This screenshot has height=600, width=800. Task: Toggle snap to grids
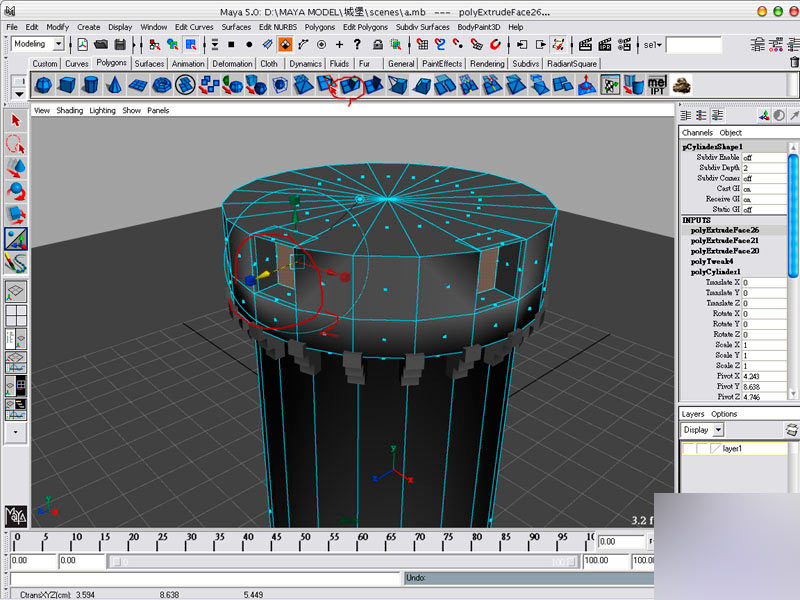422,45
